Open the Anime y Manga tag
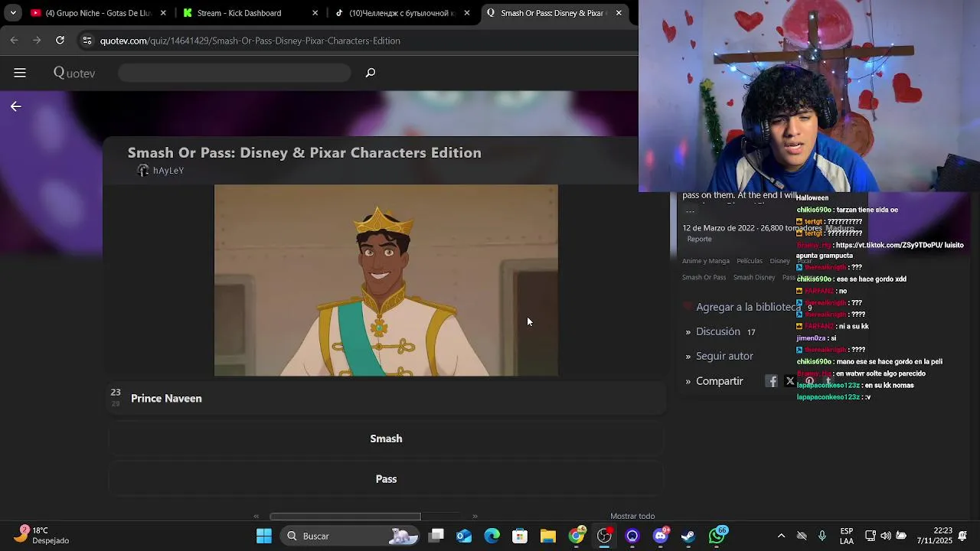The image size is (980, 551). pos(706,261)
